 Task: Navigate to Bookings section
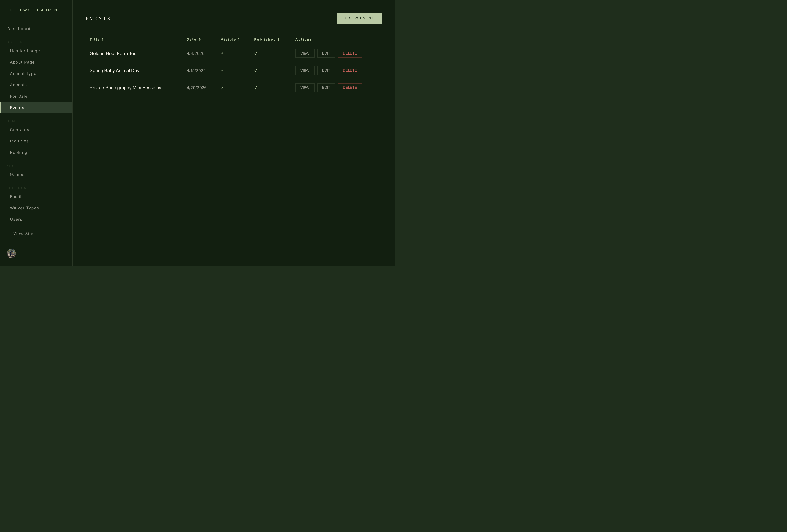coord(20,153)
